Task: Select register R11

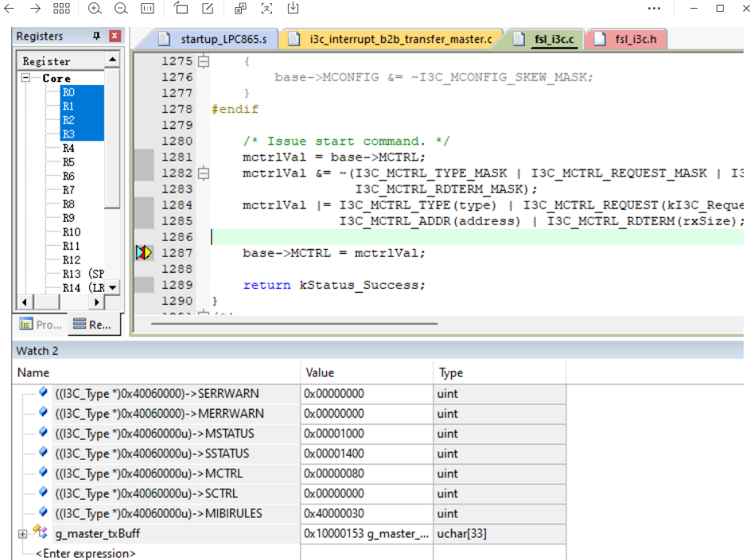Action: point(72,246)
